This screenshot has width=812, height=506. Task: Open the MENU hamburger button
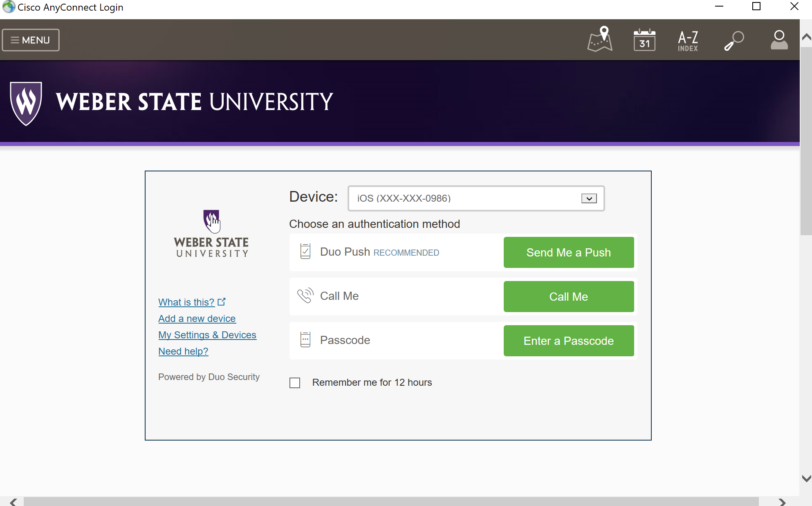tap(31, 40)
